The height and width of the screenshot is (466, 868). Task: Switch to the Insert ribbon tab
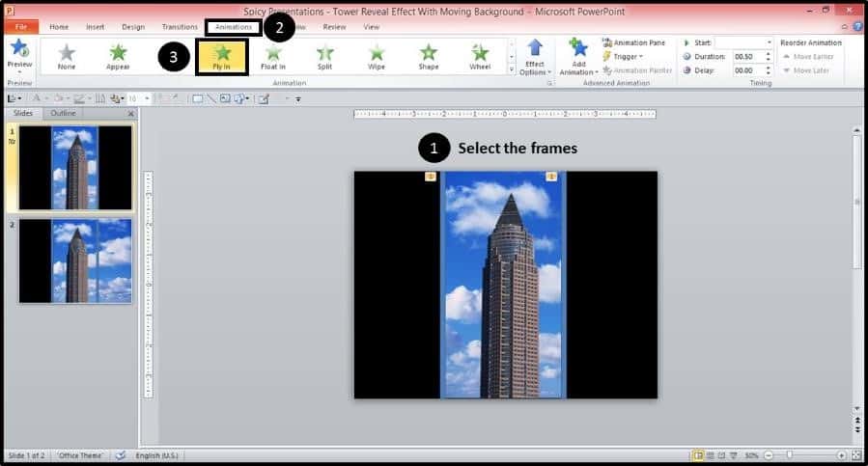[x=95, y=27]
